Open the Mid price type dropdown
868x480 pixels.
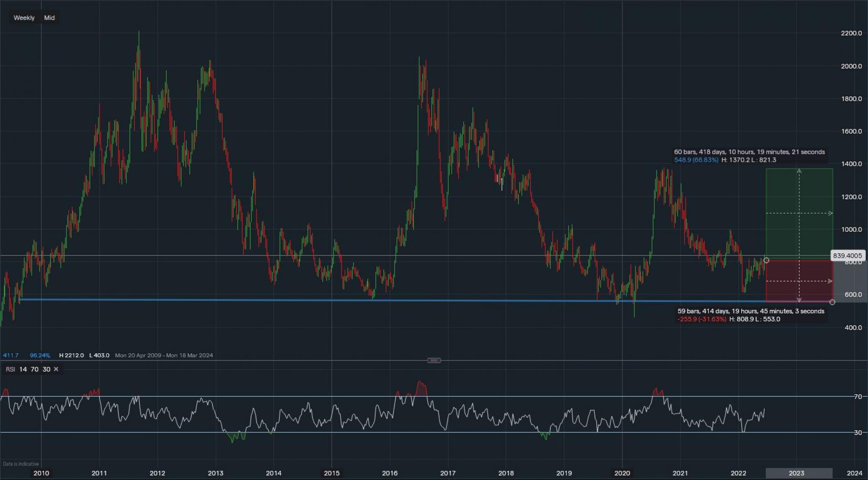(x=49, y=18)
